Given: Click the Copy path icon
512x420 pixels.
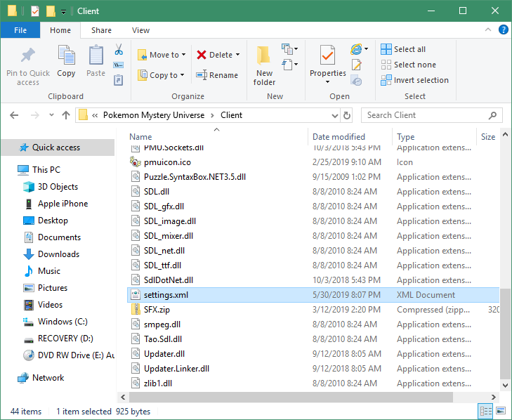Looking at the screenshot, I should [119, 65].
